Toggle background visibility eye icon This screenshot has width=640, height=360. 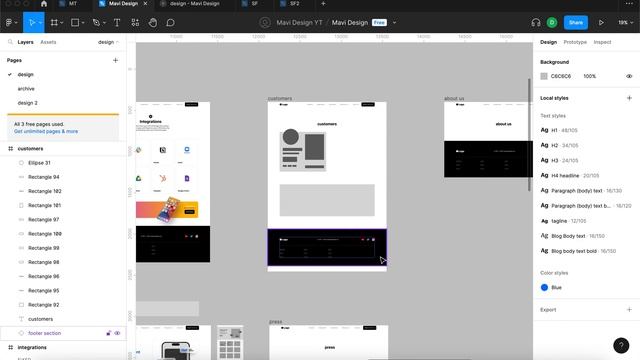pyautogui.click(x=629, y=76)
